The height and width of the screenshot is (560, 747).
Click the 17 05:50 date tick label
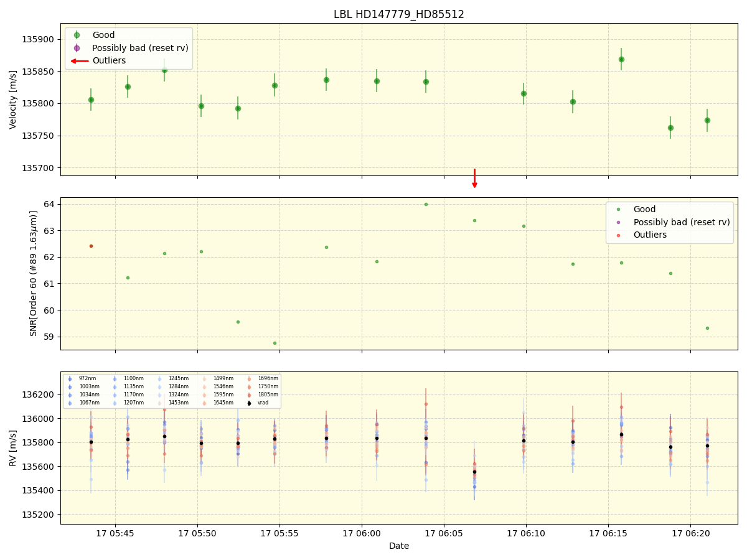click(x=197, y=533)
